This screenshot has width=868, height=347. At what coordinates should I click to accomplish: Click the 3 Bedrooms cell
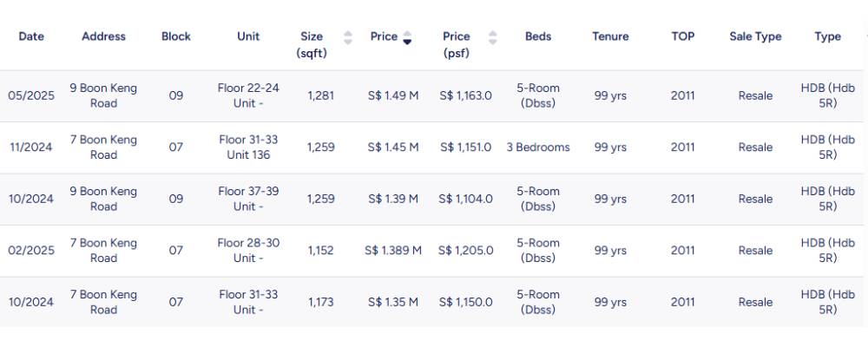pos(538,147)
